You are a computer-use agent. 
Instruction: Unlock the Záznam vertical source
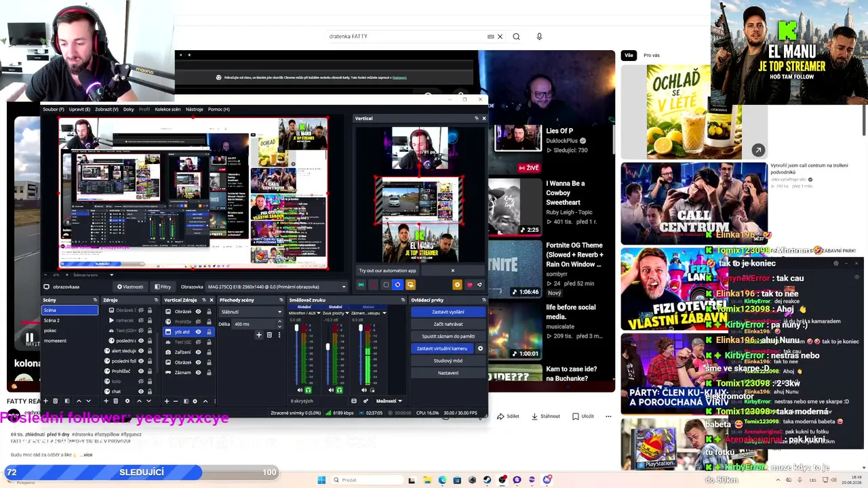coord(208,373)
